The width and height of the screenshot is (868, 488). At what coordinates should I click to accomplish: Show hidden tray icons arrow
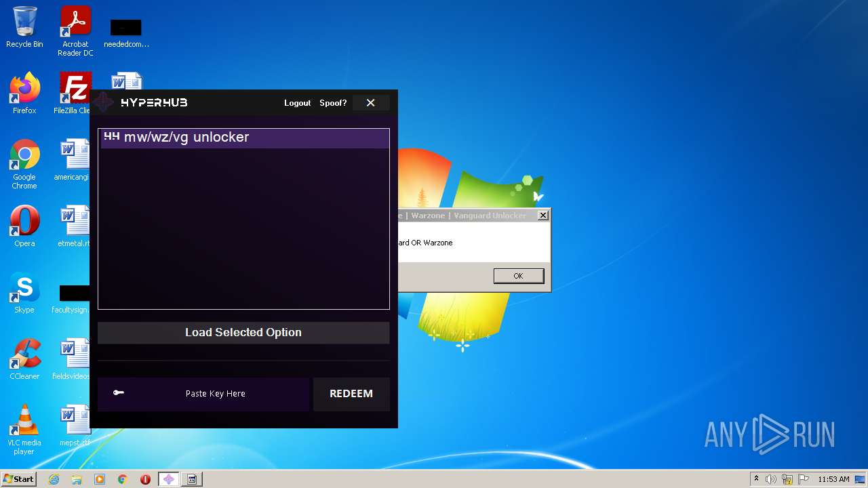point(756,479)
